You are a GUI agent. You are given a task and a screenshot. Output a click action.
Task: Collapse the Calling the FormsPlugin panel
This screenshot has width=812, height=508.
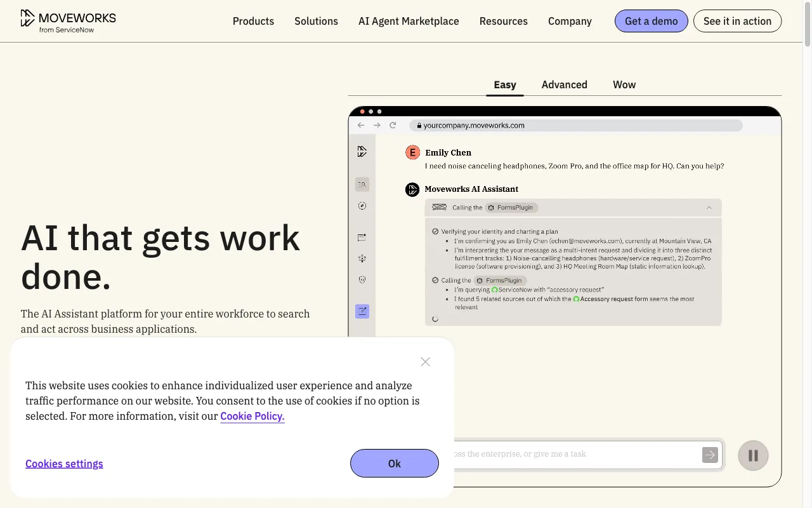(x=709, y=208)
